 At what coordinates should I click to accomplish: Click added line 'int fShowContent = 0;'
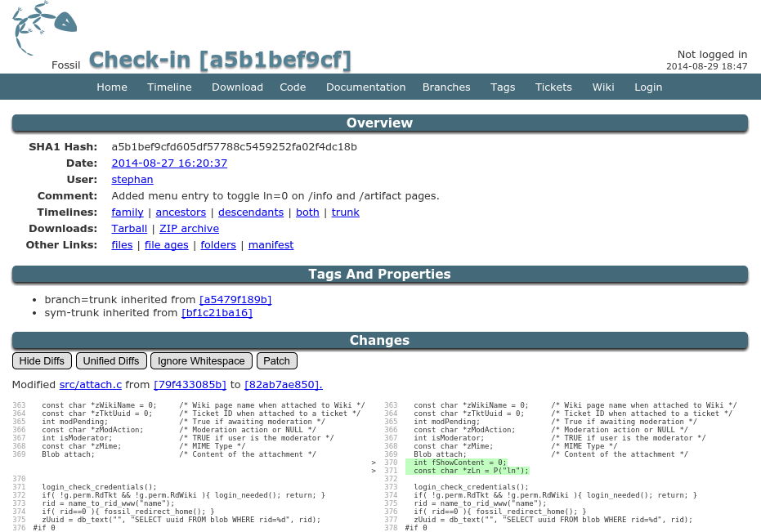pos(459,463)
